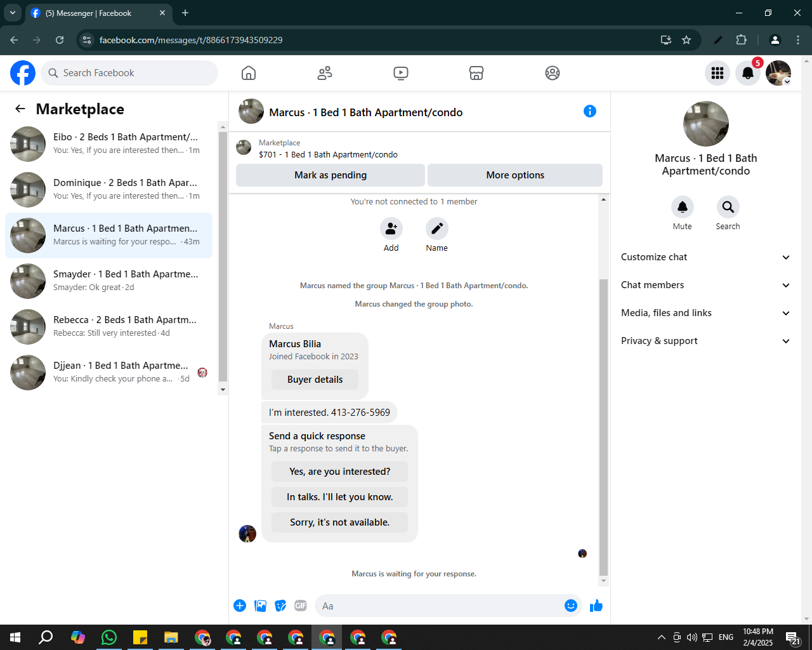The image size is (812, 650).
Task: Open more actions plus icon in composer
Action: point(240,606)
